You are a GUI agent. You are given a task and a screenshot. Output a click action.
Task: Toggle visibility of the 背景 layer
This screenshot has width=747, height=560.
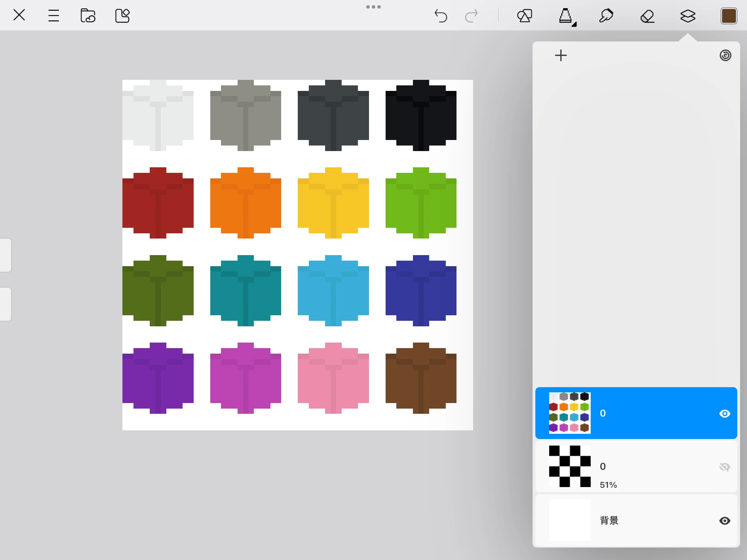(x=725, y=521)
